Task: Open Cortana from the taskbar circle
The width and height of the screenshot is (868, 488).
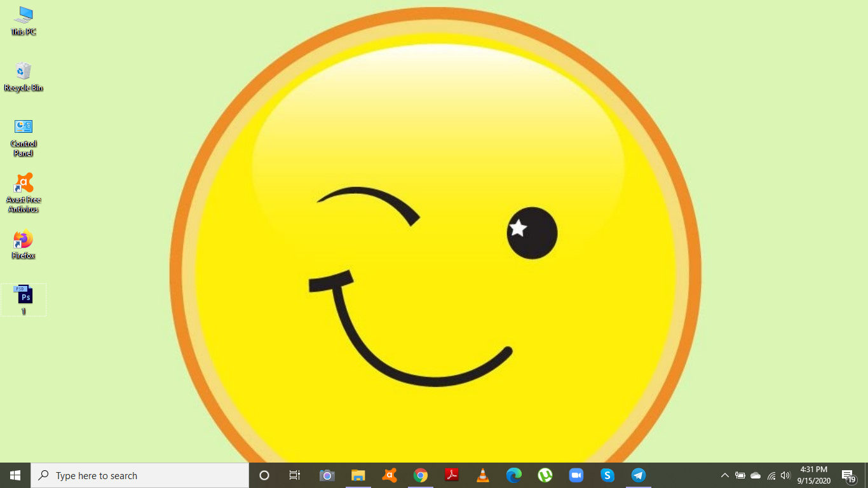Action: tap(264, 475)
